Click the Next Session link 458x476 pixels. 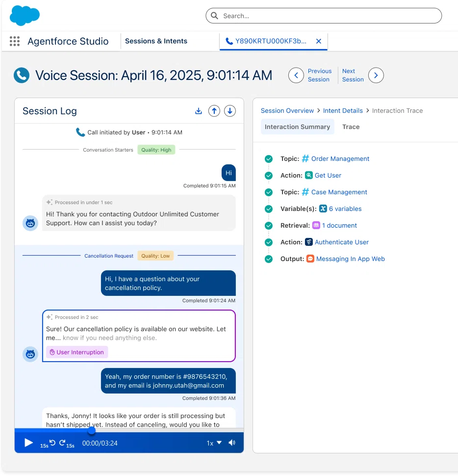(353, 75)
